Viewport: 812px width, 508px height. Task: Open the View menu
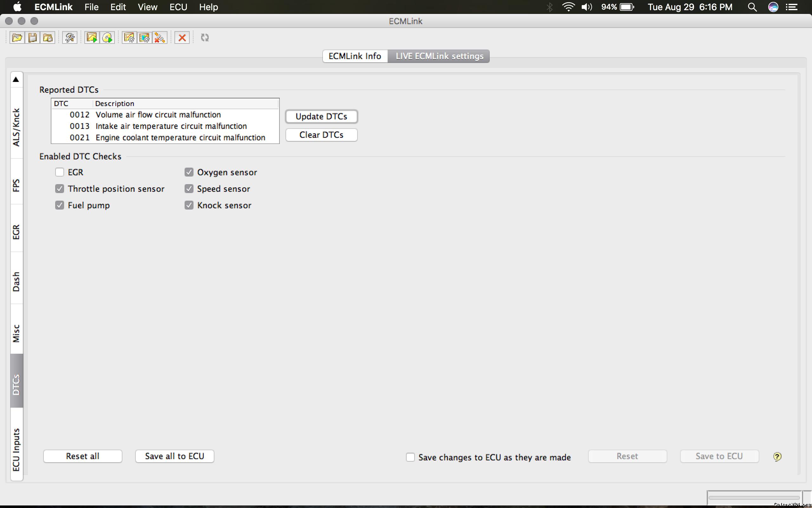click(147, 7)
